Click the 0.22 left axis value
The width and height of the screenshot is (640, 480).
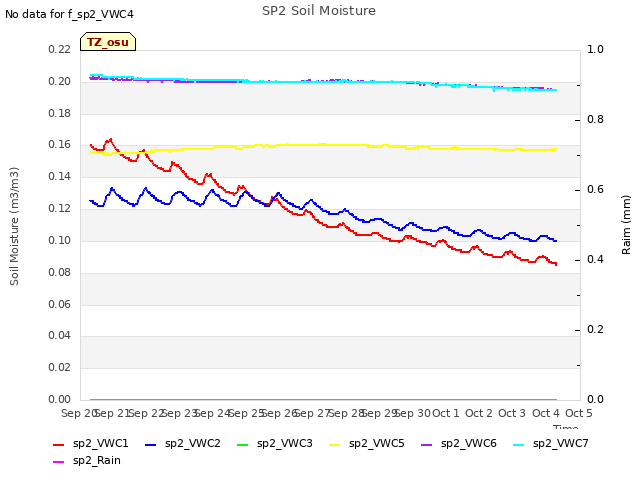[60, 50]
